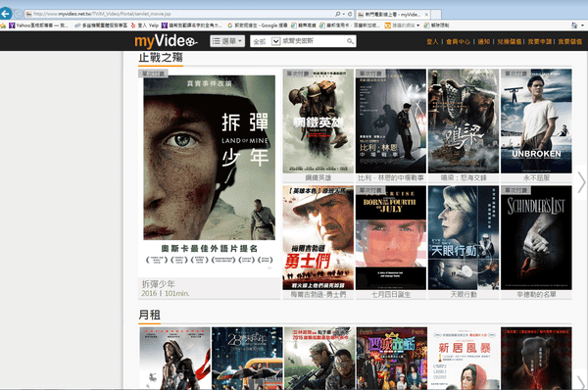Click the Yahoo bookmark icon in favorites bar
588x390 pixels.
(x=12, y=25)
